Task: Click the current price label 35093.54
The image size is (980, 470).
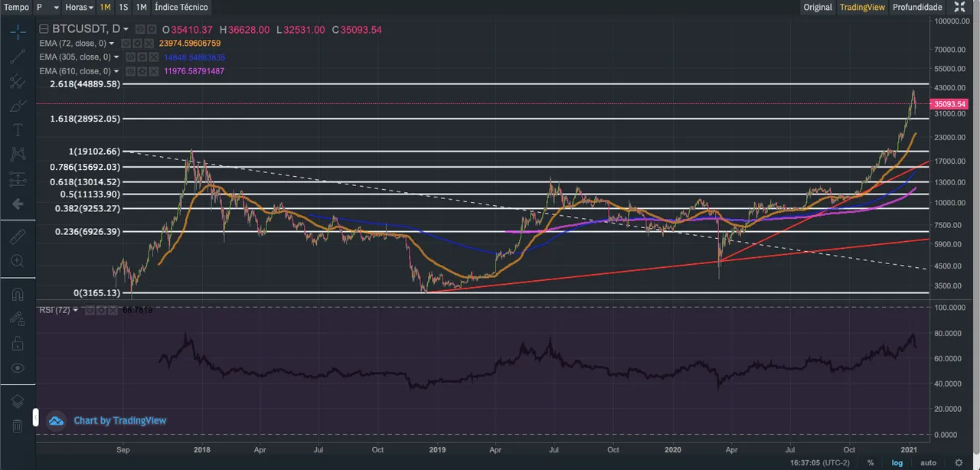Action: [x=948, y=103]
